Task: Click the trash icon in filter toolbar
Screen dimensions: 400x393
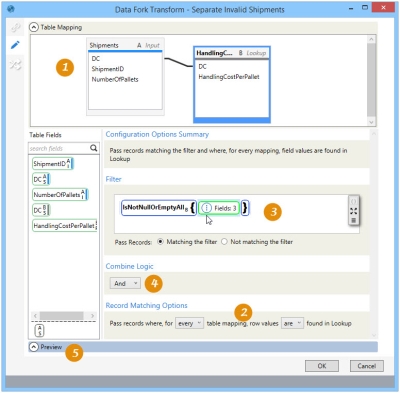Action: pyautogui.click(x=354, y=220)
